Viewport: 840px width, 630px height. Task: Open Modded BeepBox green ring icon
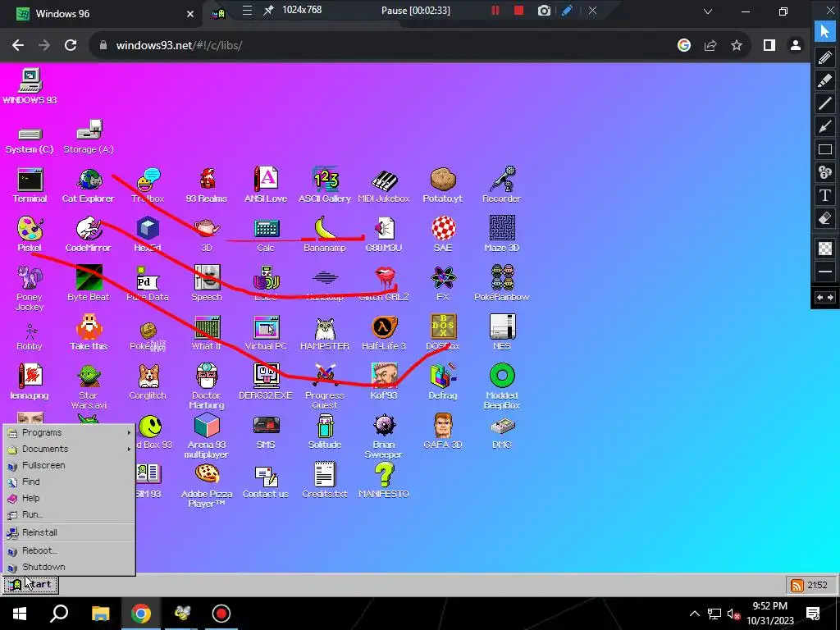point(502,387)
